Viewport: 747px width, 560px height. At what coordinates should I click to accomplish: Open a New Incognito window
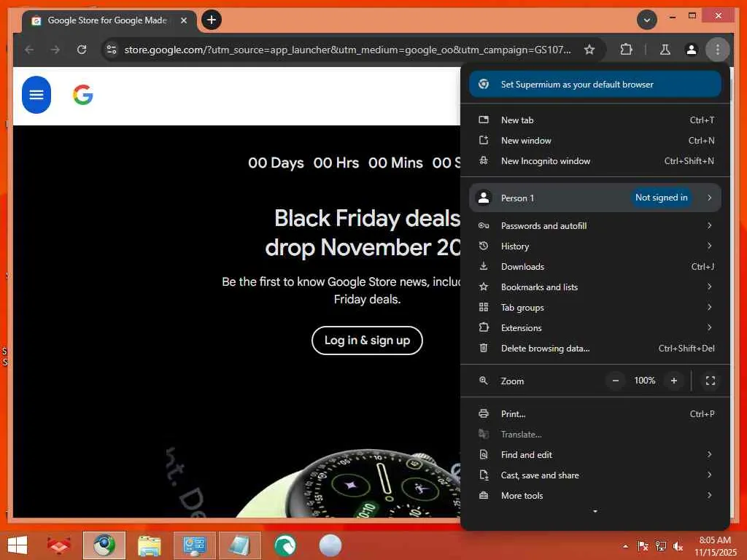595,161
